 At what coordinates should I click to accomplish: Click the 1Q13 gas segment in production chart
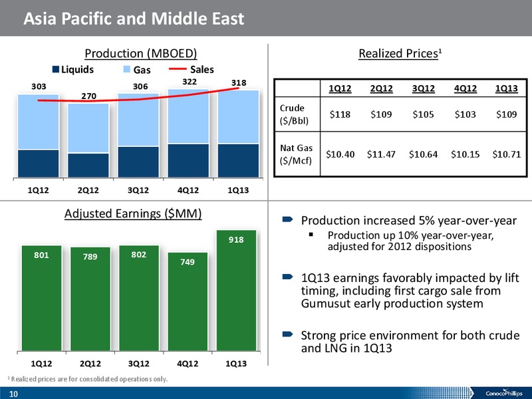tap(238, 117)
